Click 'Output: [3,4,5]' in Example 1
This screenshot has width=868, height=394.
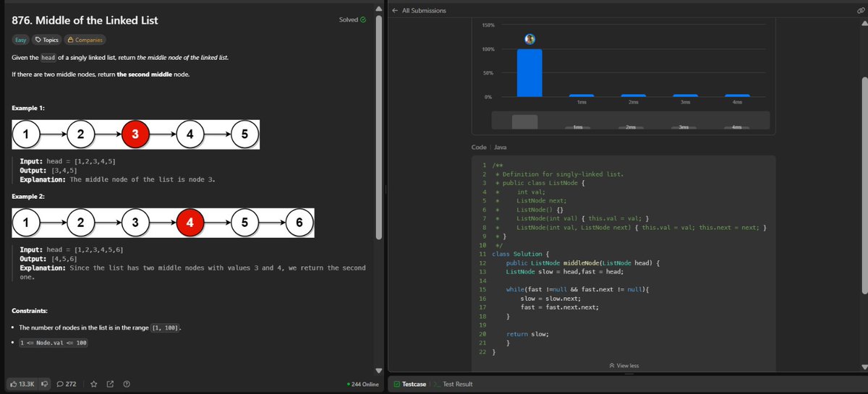tap(54, 170)
